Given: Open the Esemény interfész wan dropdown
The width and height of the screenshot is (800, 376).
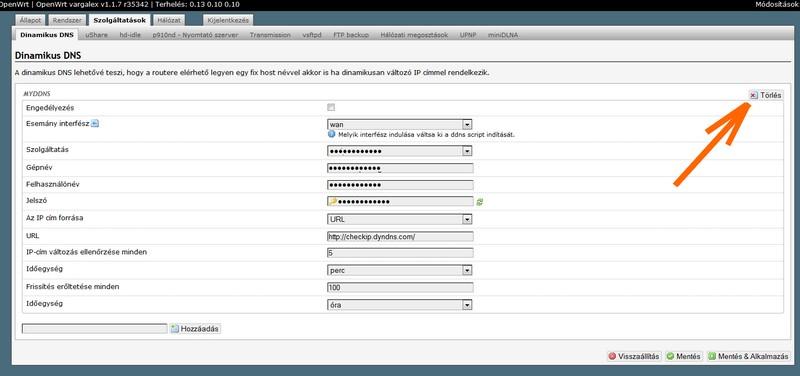Looking at the screenshot, I should 399,124.
